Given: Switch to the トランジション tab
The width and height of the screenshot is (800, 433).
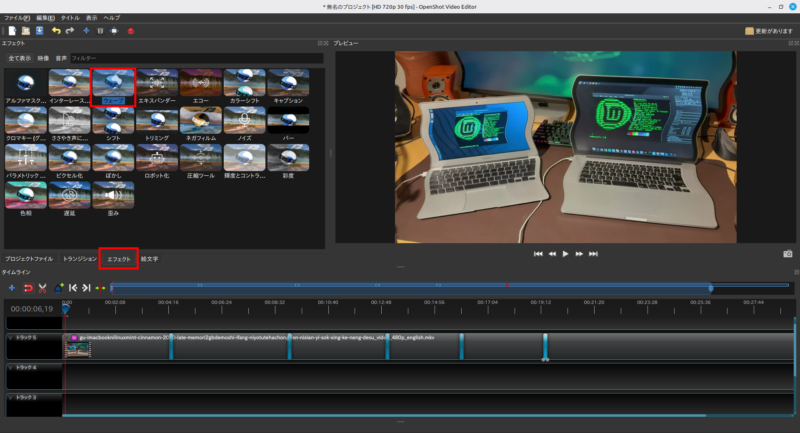Looking at the screenshot, I should coord(79,258).
